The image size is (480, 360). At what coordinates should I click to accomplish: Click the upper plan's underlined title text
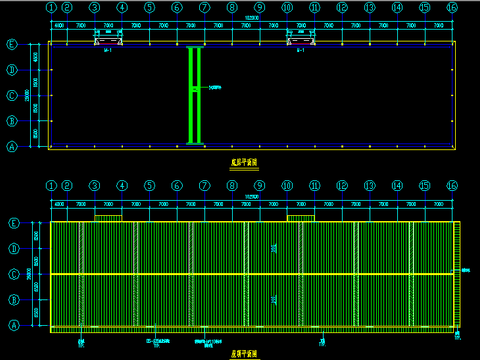(x=244, y=163)
